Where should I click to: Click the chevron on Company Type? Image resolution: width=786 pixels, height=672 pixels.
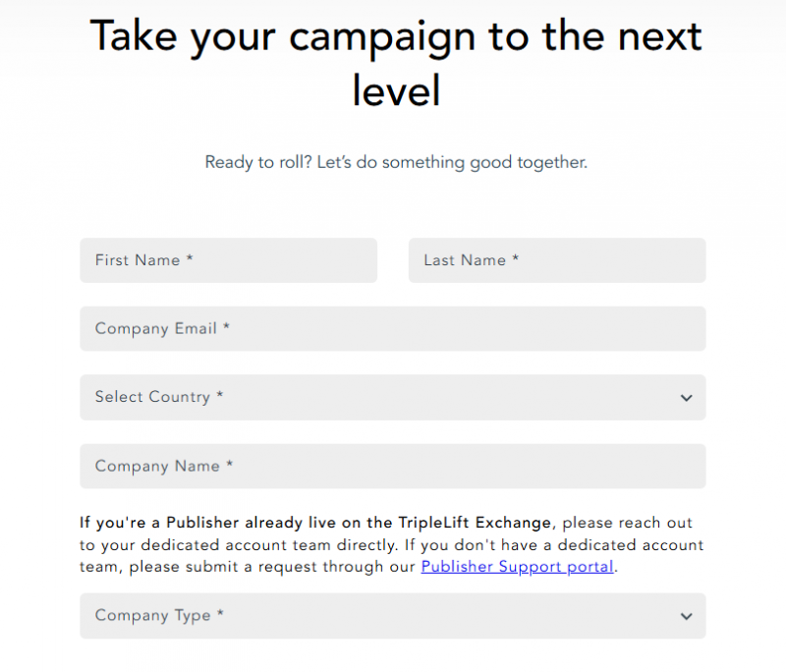click(x=687, y=616)
